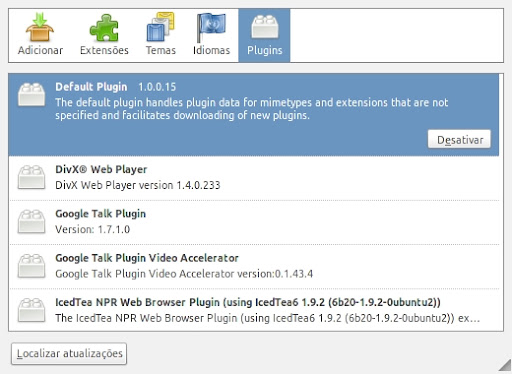Select IcedTea NPR Web Browser Plugin title
The height and width of the screenshot is (374, 512).
[248, 302]
